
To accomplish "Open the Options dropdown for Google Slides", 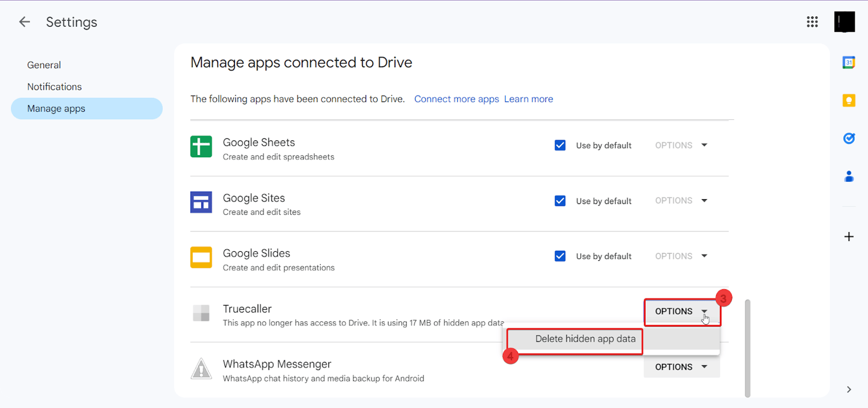I will [x=681, y=256].
